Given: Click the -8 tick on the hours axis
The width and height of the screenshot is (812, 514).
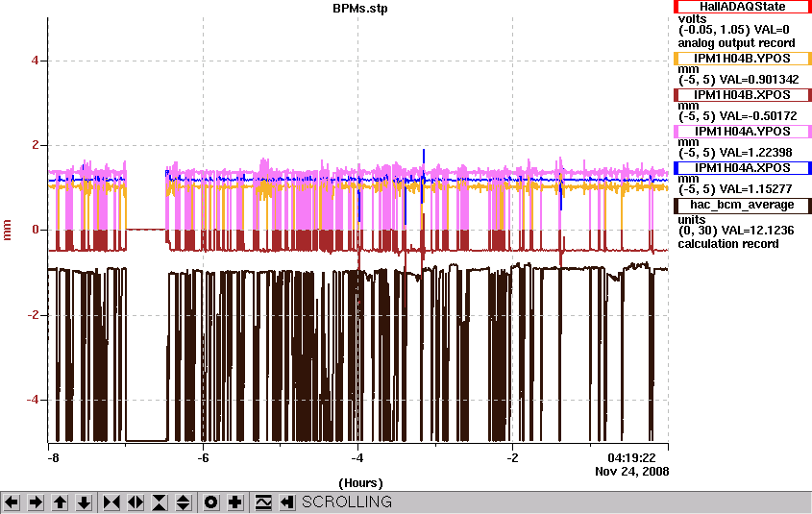Looking at the screenshot, I should tap(53, 458).
